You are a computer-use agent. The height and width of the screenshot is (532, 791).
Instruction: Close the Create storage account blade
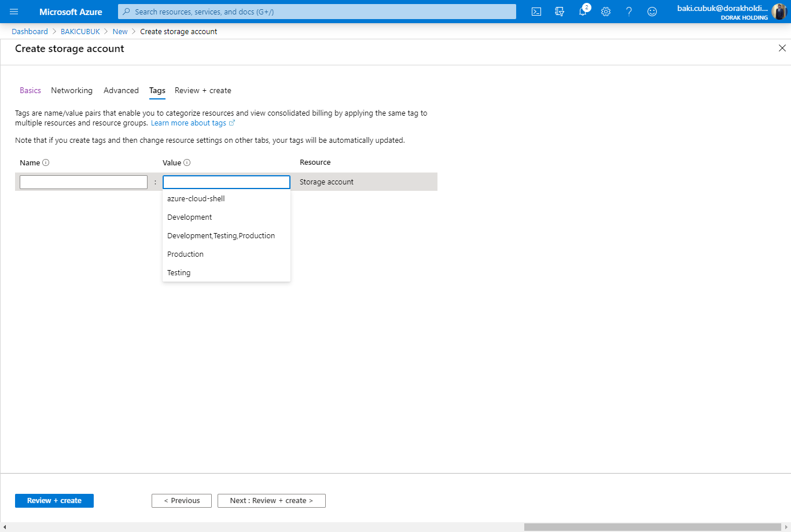[782, 48]
